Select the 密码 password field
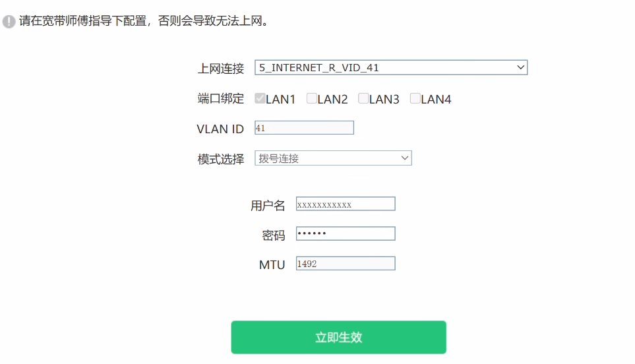Viewport: 635px width, 364px height. pyautogui.click(x=346, y=233)
